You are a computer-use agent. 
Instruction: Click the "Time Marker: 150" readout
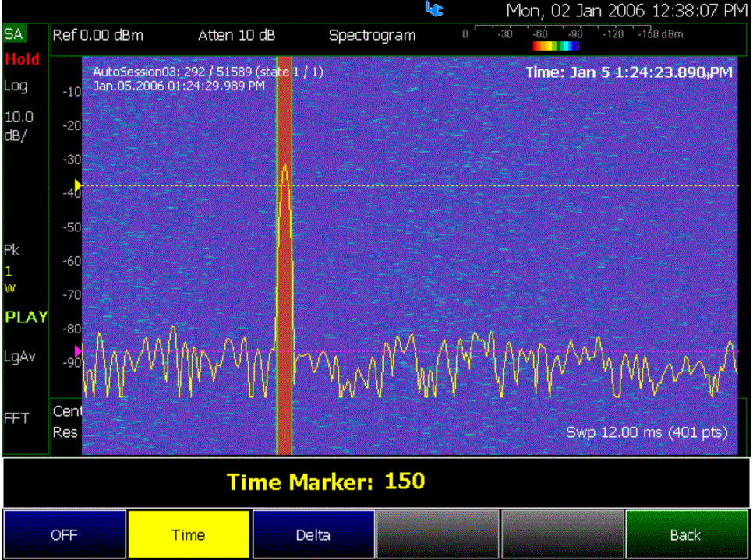pyautogui.click(x=326, y=482)
